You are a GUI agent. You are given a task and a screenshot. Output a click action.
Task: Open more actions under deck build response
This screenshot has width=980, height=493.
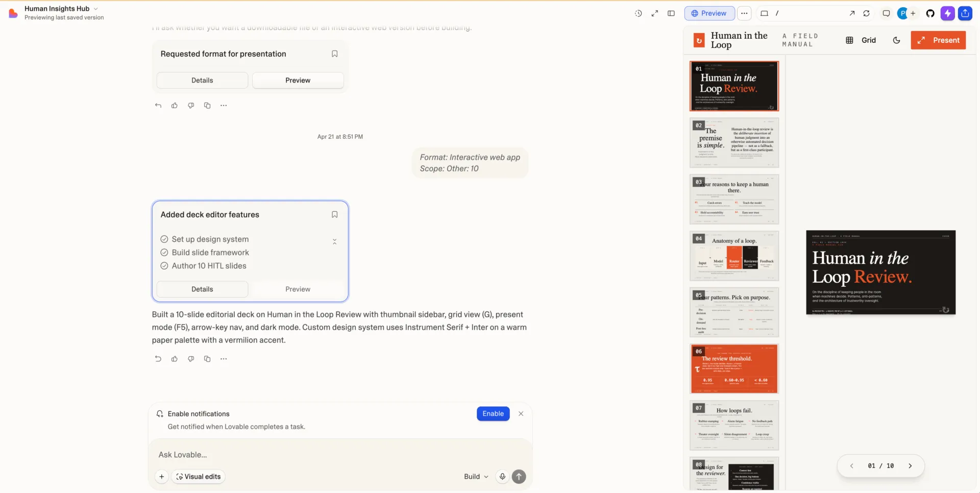[x=224, y=359]
